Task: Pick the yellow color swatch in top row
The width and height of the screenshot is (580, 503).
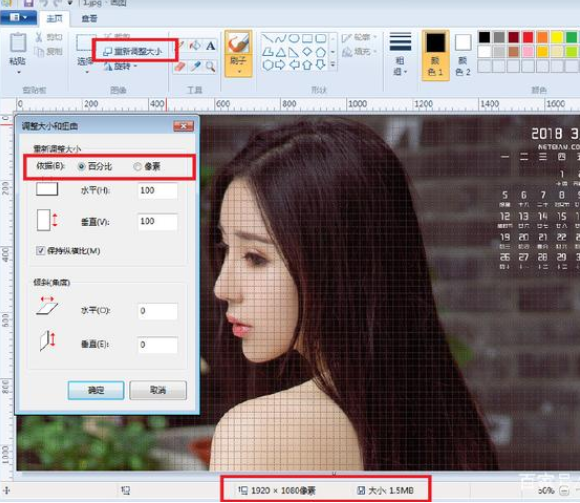Action: pos(557,37)
